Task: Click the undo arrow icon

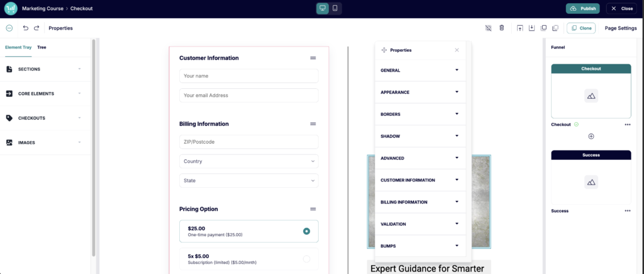Action: pyautogui.click(x=25, y=28)
